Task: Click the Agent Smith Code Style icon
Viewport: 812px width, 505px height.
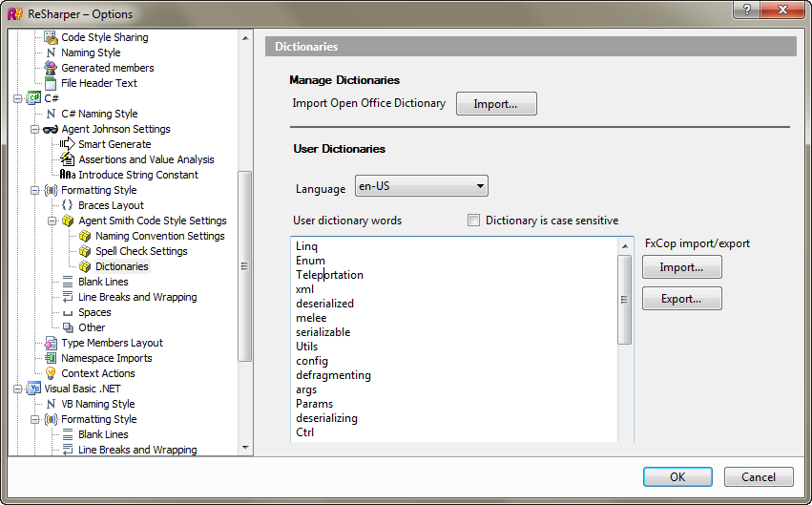Action: pyautogui.click(x=68, y=221)
